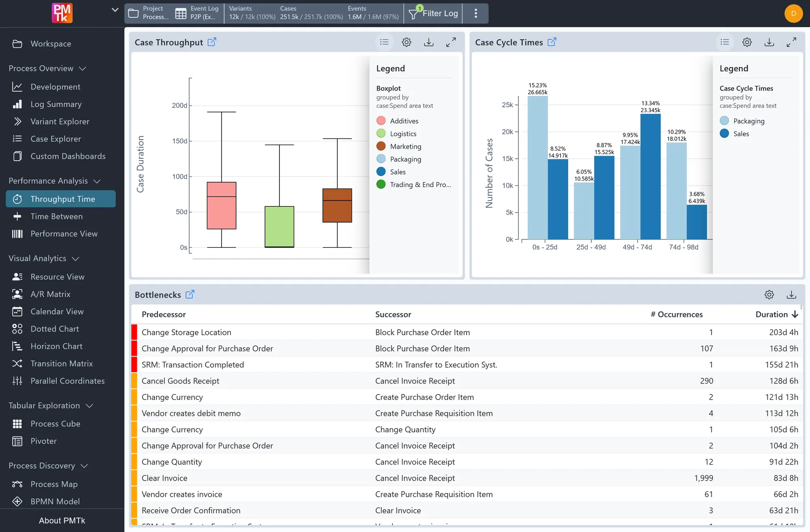810x532 pixels.
Task: Click the Filter Log button
Action: [433, 13]
